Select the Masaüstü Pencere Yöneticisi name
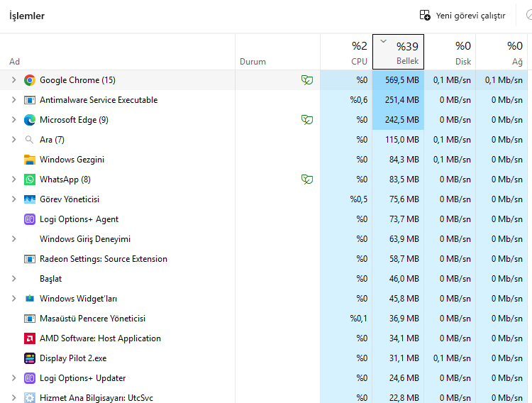The width and height of the screenshot is (532, 403). pos(93,319)
